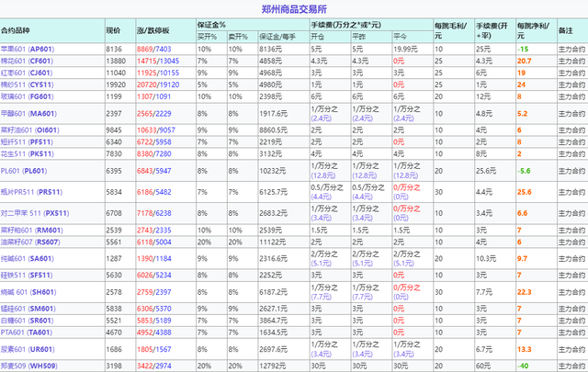Select the CY511 price limit 20720/19120
Screen dimensions: 588x372
(x=158, y=85)
